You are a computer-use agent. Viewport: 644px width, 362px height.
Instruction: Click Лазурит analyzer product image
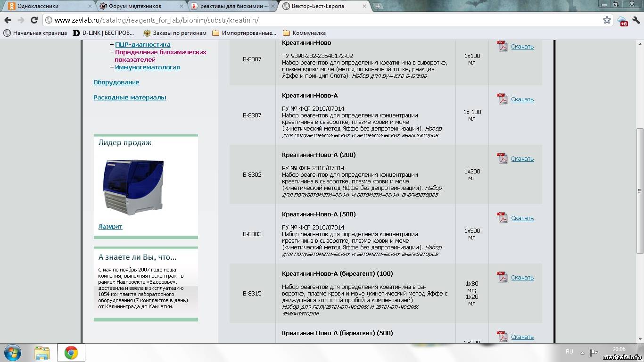click(133, 187)
